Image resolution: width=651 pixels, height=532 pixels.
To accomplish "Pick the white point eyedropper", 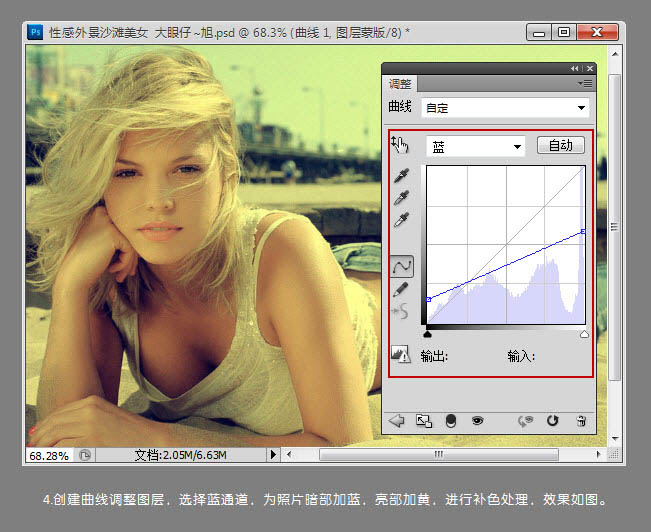I will click(401, 218).
